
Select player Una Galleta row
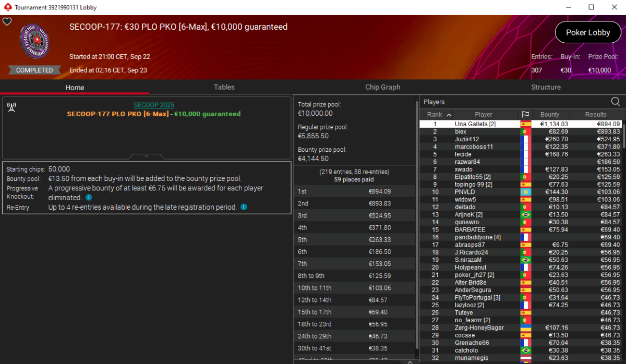click(x=521, y=124)
